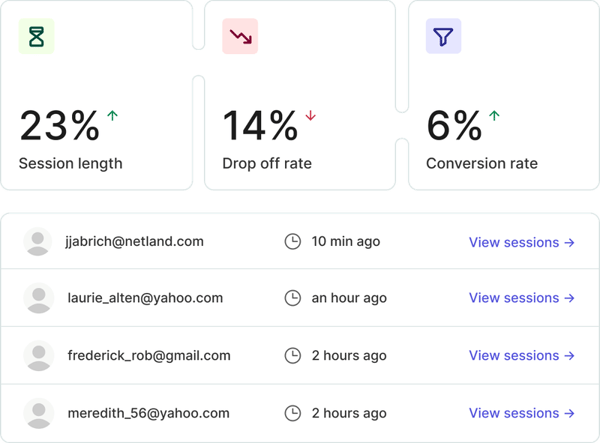
Task: Open View sessions for laurie_alten@yahoo.com
Action: tap(521, 298)
